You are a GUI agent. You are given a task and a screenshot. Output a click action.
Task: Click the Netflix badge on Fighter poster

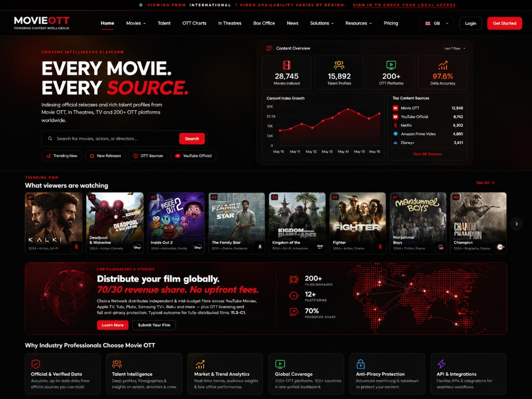380,247
